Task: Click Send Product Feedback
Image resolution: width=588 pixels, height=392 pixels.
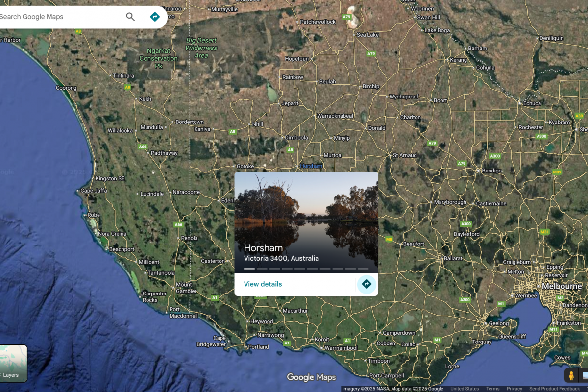Action: (x=554, y=389)
